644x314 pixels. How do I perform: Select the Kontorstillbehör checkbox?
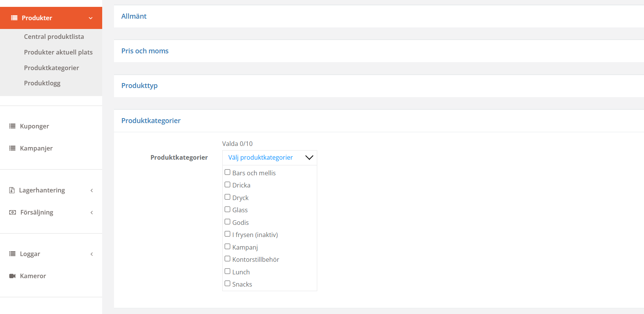point(228,259)
